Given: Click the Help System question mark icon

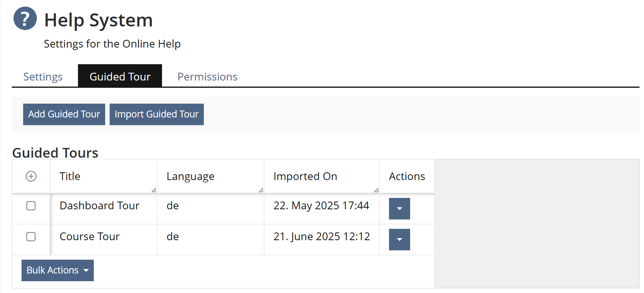Looking at the screenshot, I should [25, 19].
